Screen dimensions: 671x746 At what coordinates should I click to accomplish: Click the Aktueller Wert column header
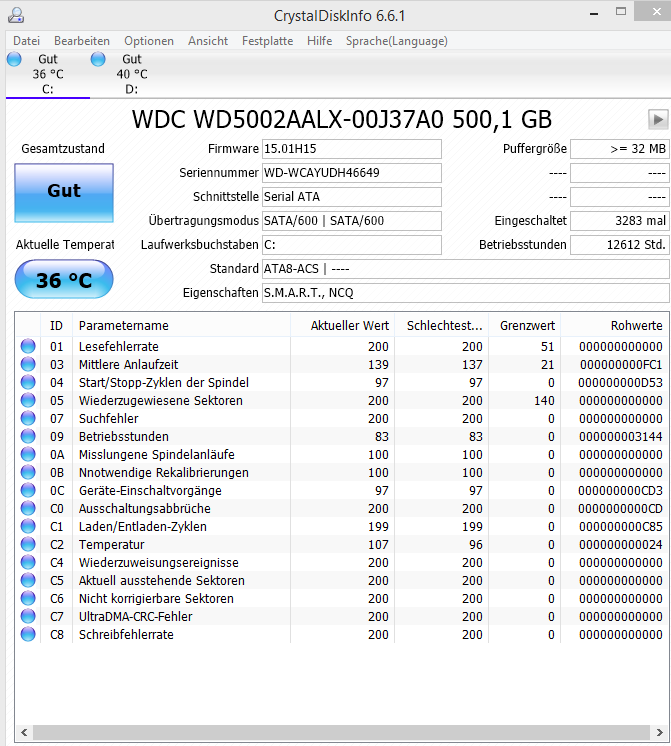tap(342, 325)
